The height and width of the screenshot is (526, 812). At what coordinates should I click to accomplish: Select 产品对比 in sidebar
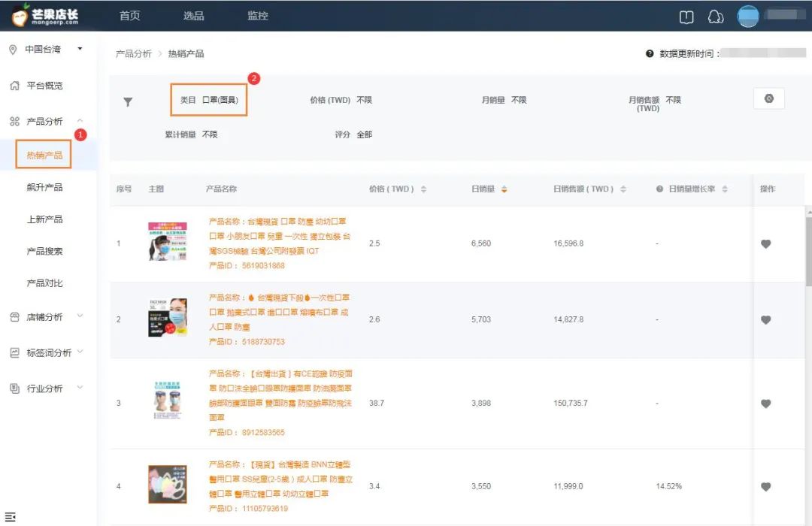click(44, 283)
